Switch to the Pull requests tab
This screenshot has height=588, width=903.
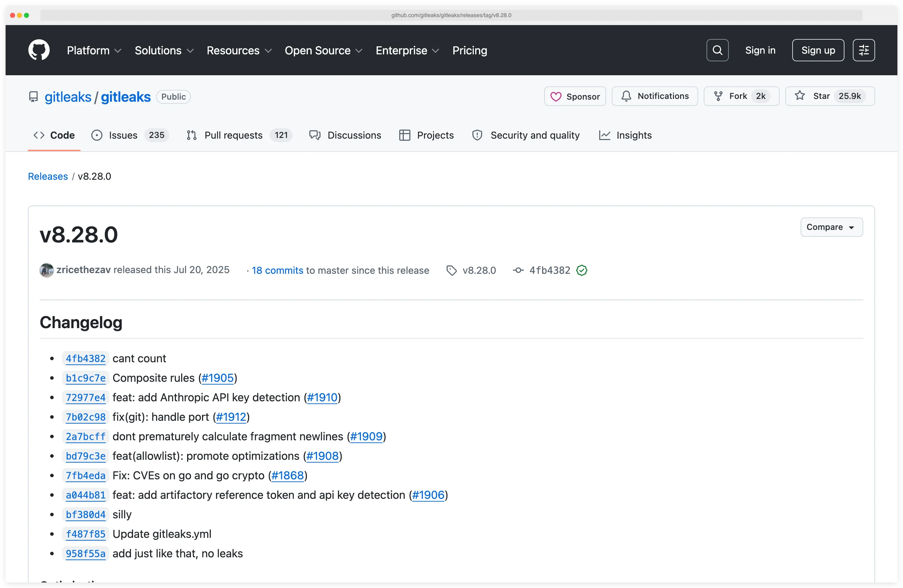pos(233,135)
